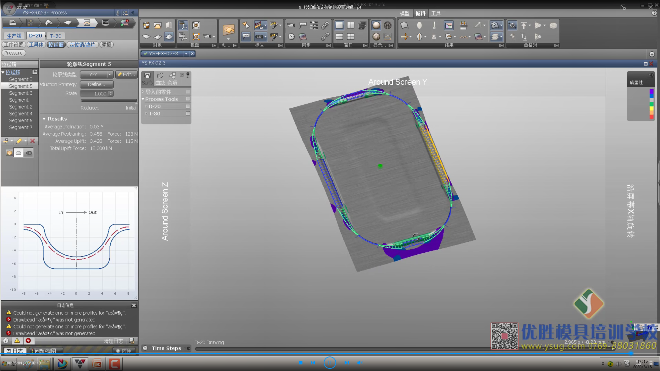Select the highlighted third sub-tab pill
Screen dimensions: 660x371
(x=56, y=44)
